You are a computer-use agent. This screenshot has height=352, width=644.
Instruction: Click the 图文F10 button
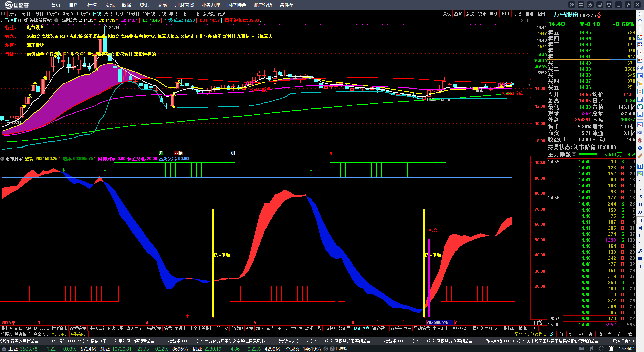(522, 334)
